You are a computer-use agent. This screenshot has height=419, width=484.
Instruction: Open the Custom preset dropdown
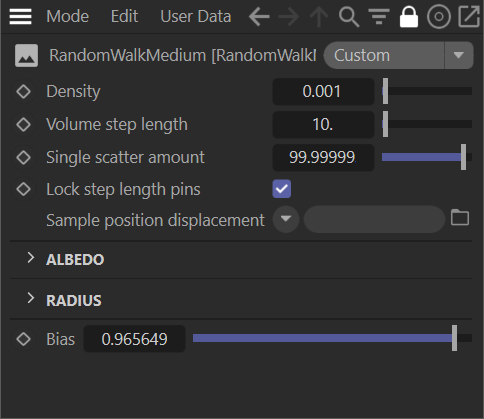[x=399, y=55]
